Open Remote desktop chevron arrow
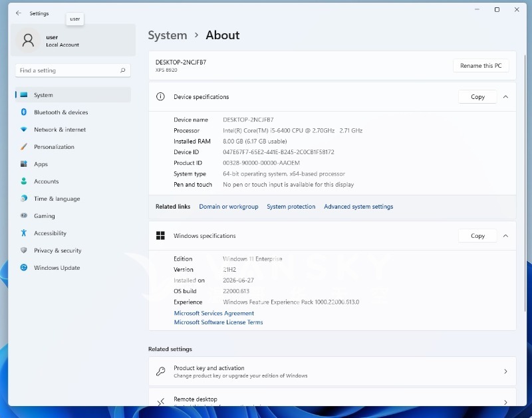The width and height of the screenshot is (532, 418). coord(505,403)
